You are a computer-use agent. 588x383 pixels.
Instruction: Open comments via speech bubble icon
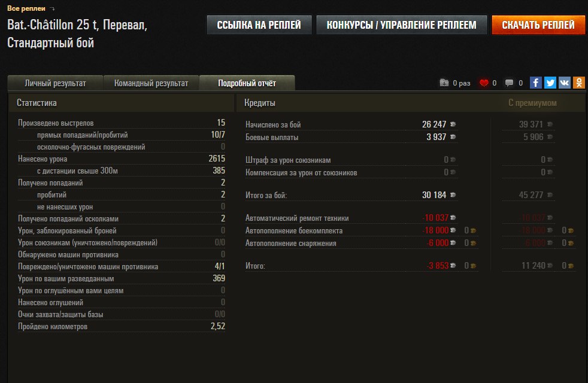(x=509, y=83)
